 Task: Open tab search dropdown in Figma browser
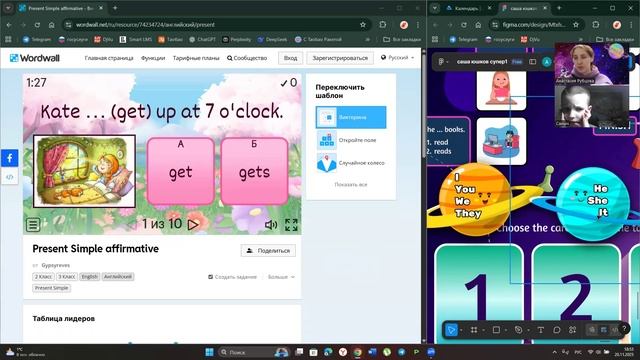coord(435,8)
